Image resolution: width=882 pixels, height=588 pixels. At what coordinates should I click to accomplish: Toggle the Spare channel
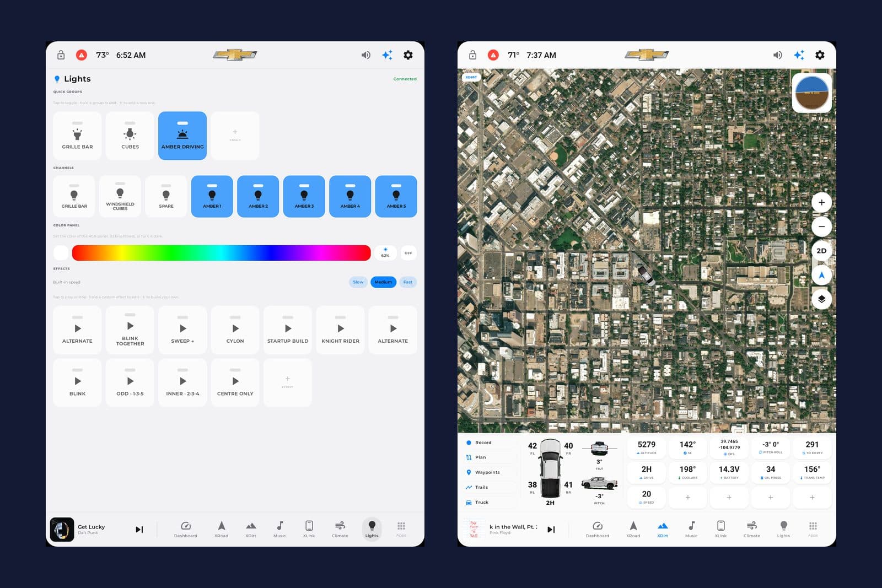[x=166, y=197]
